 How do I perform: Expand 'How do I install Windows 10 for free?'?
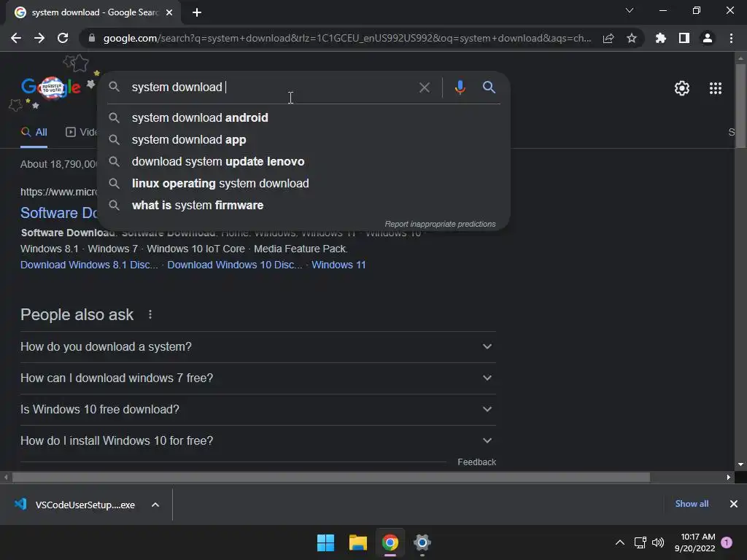click(x=258, y=441)
